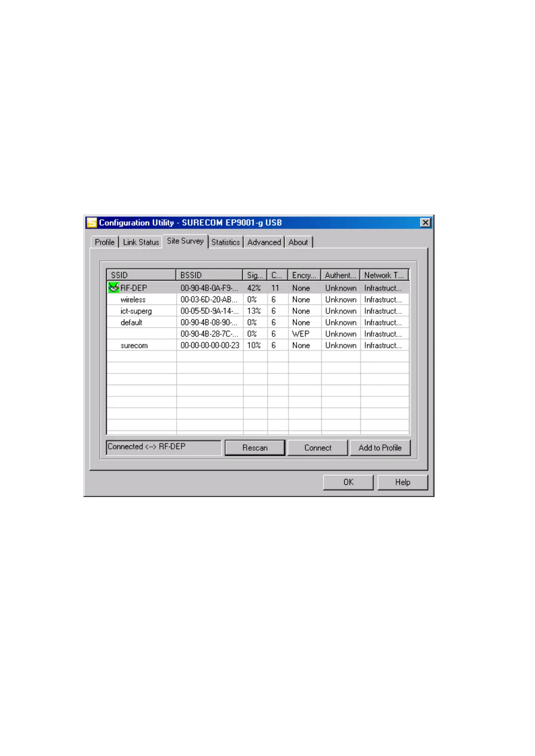The height and width of the screenshot is (756, 535).
Task: Confirm with the OK button
Action: 348,482
